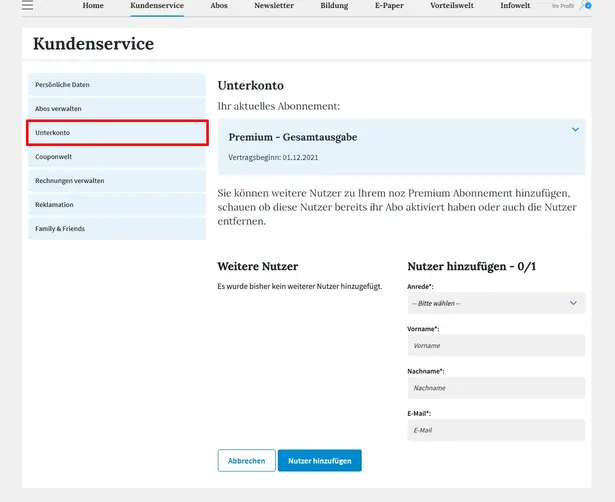This screenshot has width=615, height=502.
Task: Click the profile icon at top right
Action: tap(586, 6)
